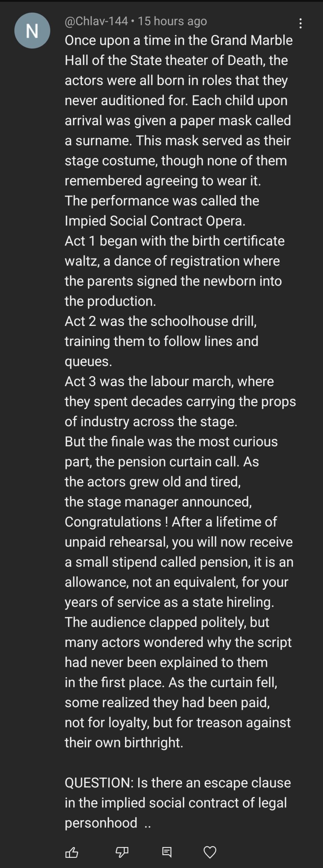Click "The performance was called the" line
The height and width of the screenshot is (868, 323).
pyautogui.click(x=162, y=201)
